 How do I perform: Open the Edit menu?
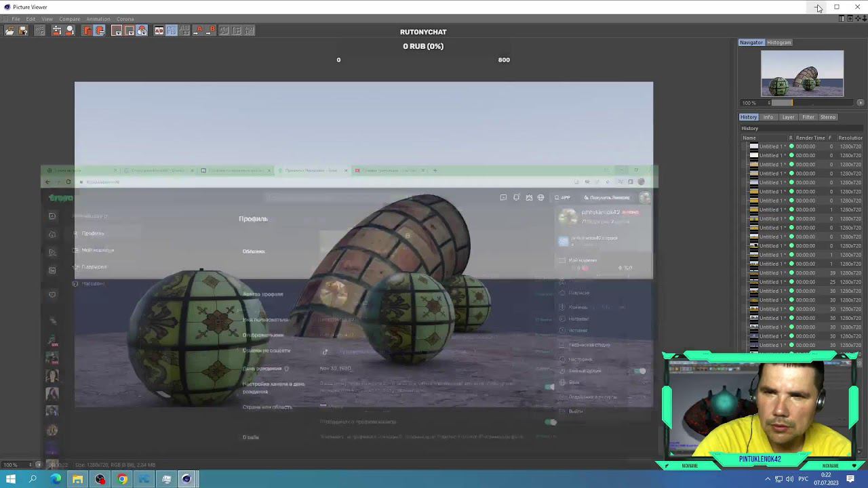click(31, 19)
